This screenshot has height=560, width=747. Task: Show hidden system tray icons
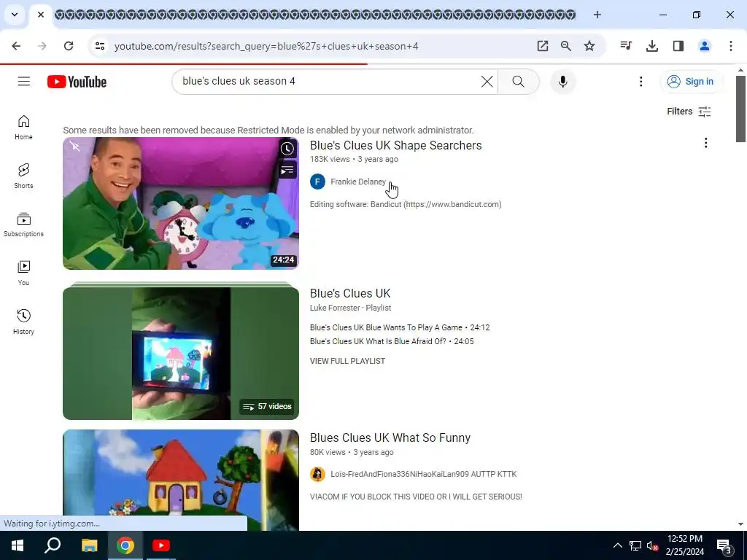(617, 545)
